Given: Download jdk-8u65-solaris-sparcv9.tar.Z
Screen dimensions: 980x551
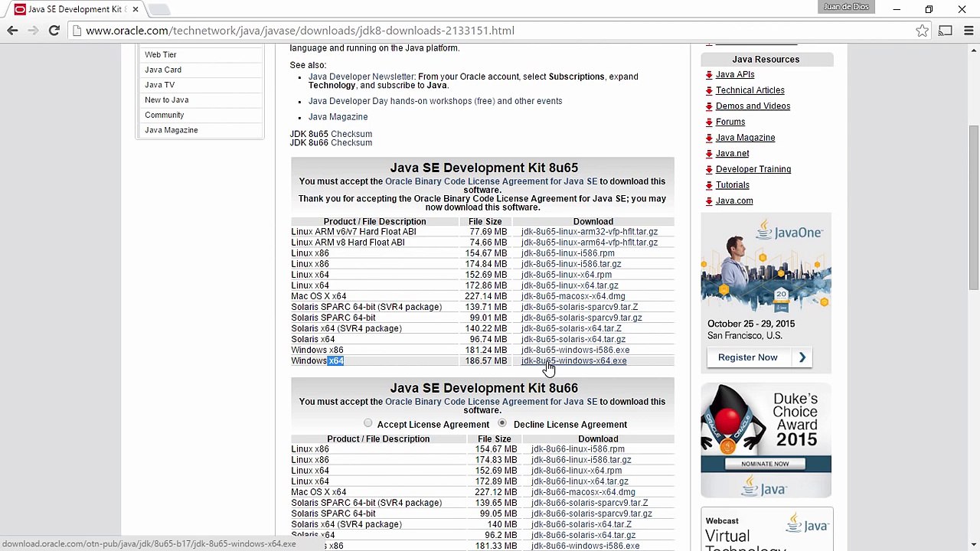Looking at the screenshot, I should pos(580,307).
